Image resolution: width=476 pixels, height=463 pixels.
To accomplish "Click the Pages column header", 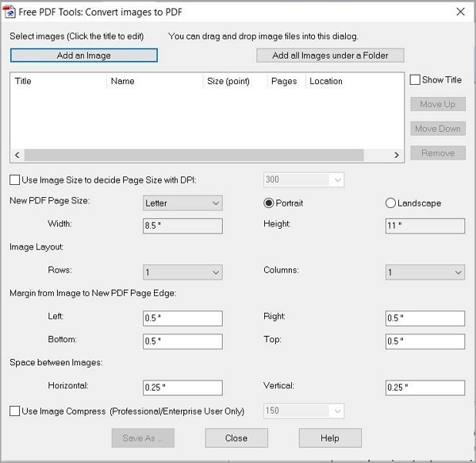I will click(x=286, y=81).
